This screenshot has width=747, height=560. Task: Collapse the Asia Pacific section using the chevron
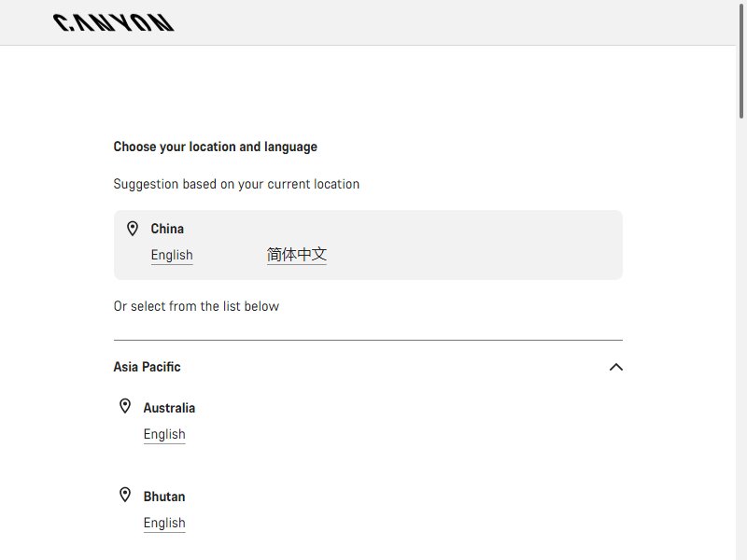pyautogui.click(x=616, y=367)
